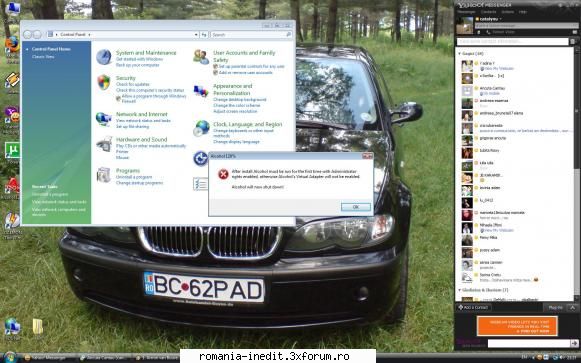581x363 pixels.
Task: Open the folder icon on desktop
Action: coord(37,327)
